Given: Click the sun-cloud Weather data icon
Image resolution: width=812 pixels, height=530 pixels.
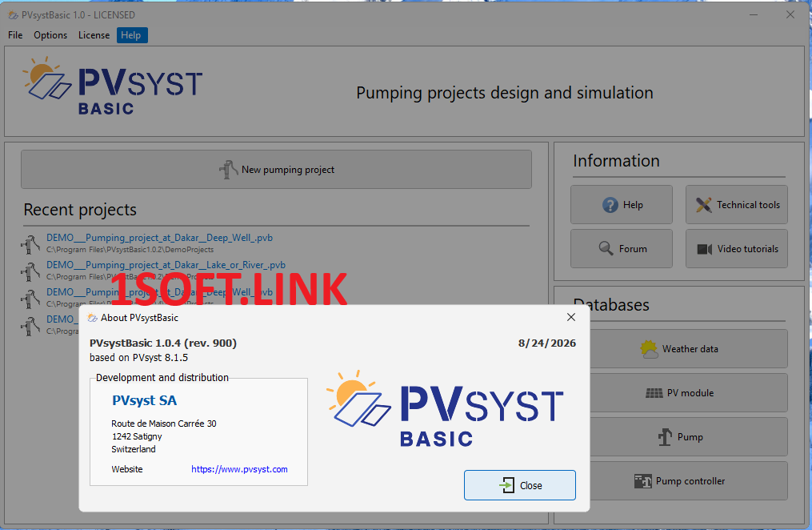Looking at the screenshot, I should [649, 349].
